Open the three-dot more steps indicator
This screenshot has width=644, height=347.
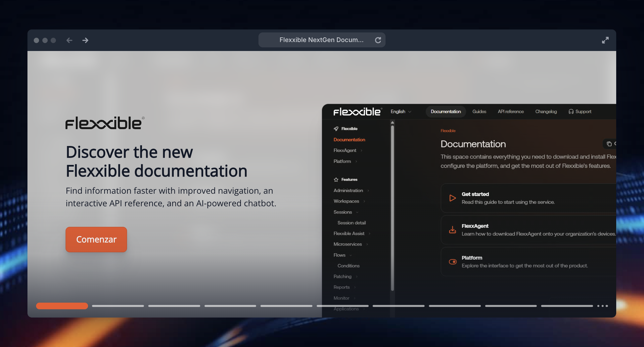click(x=603, y=306)
